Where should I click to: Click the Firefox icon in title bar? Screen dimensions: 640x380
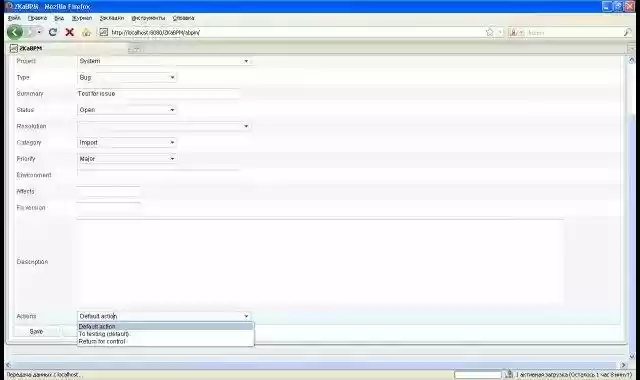[8, 6]
